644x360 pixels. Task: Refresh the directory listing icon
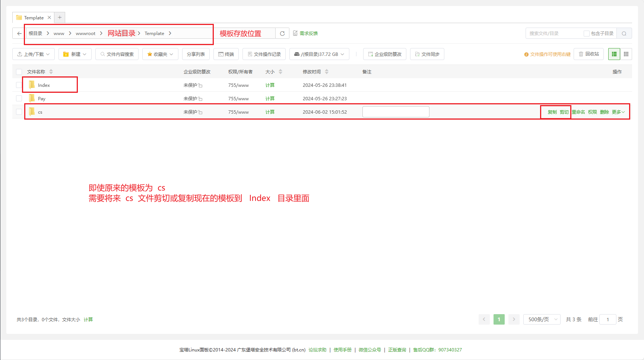click(x=282, y=34)
